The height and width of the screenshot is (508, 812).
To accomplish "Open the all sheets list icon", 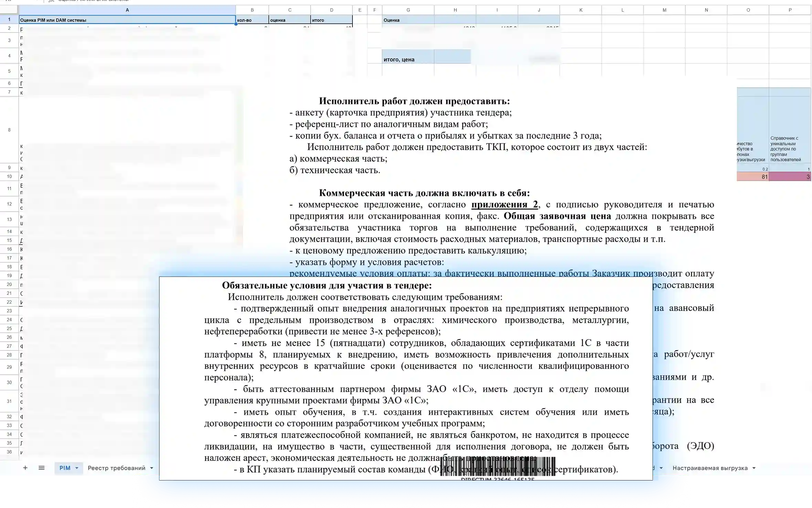I will click(x=42, y=468).
